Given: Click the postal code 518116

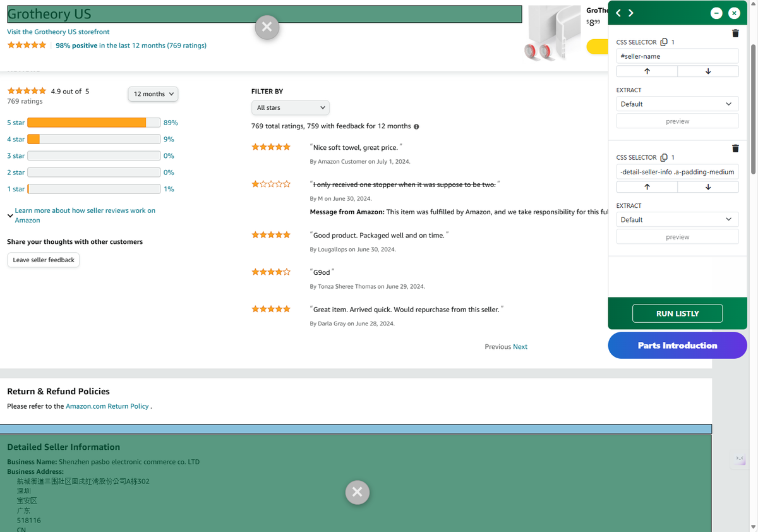Looking at the screenshot, I should coord(29,521).
